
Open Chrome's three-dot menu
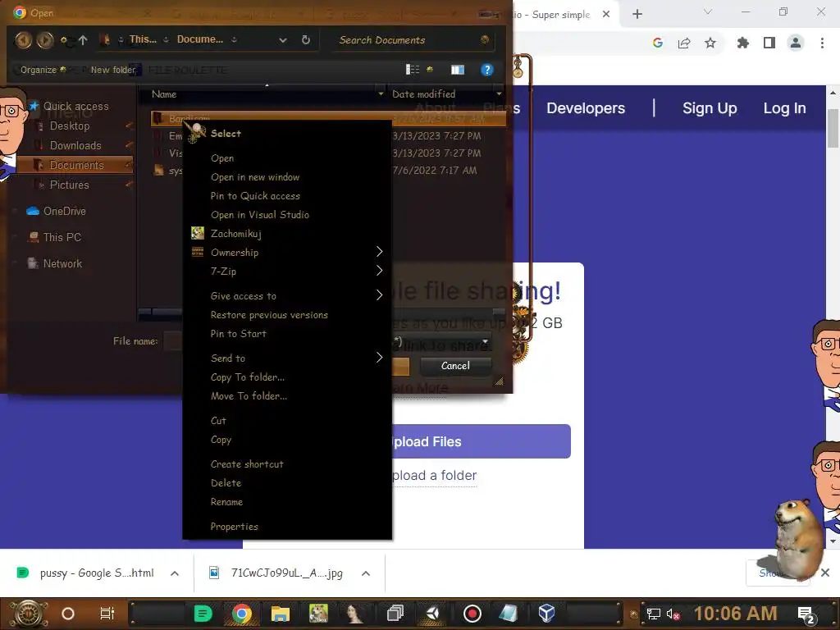[x=822, y=43]
